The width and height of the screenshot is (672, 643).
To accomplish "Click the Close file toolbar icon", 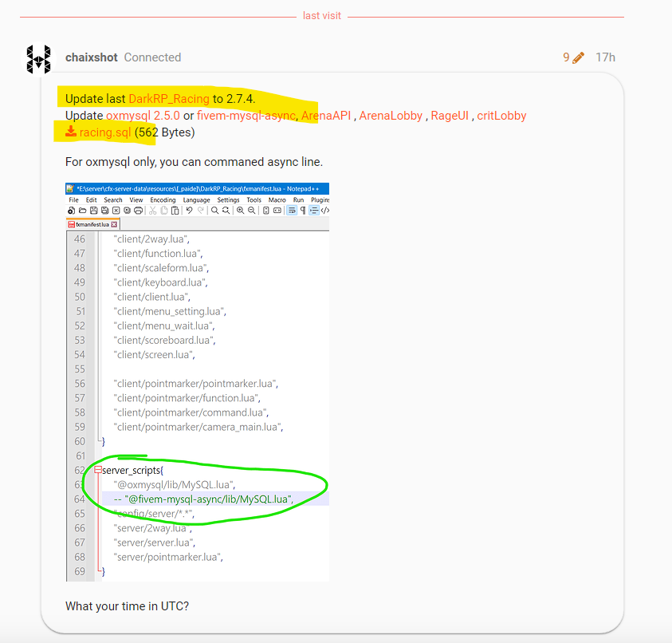I will click(116, 210).
